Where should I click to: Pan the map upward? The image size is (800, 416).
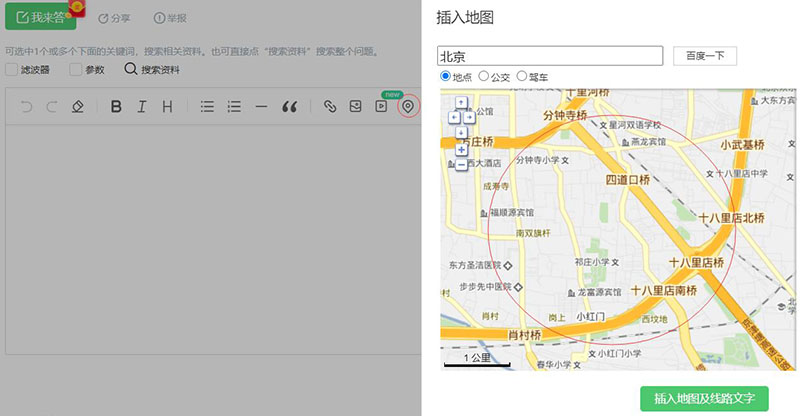pos(461,103)
